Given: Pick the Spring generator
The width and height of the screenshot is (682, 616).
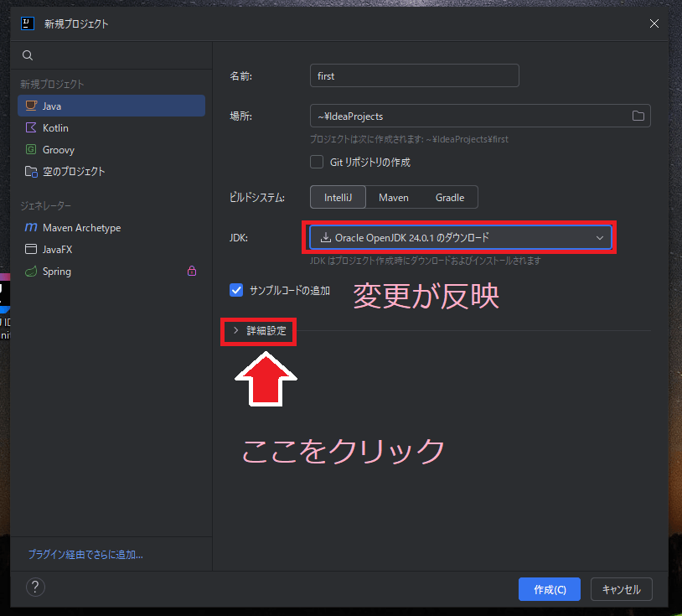Looking at the screenshot, I should (x=111, y=271).
